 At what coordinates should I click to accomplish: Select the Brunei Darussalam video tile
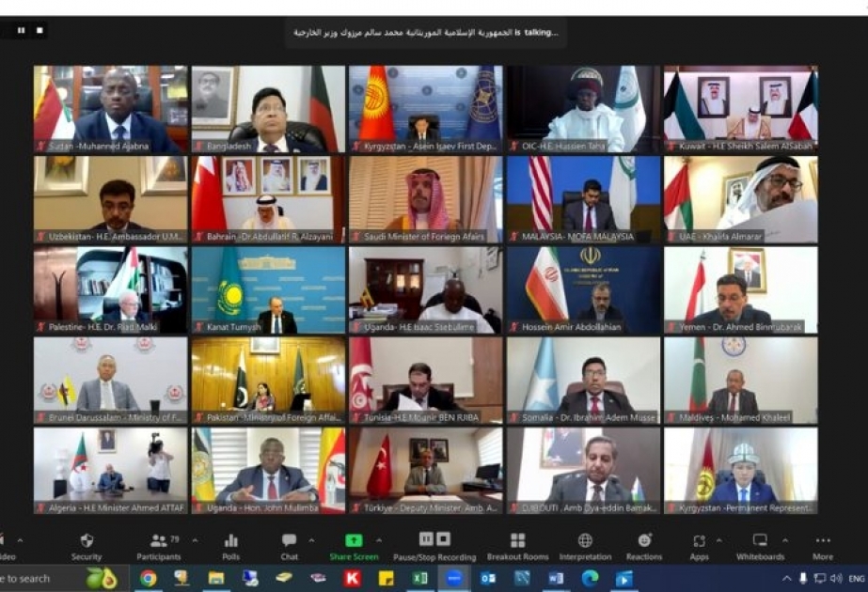click(111, 380)
